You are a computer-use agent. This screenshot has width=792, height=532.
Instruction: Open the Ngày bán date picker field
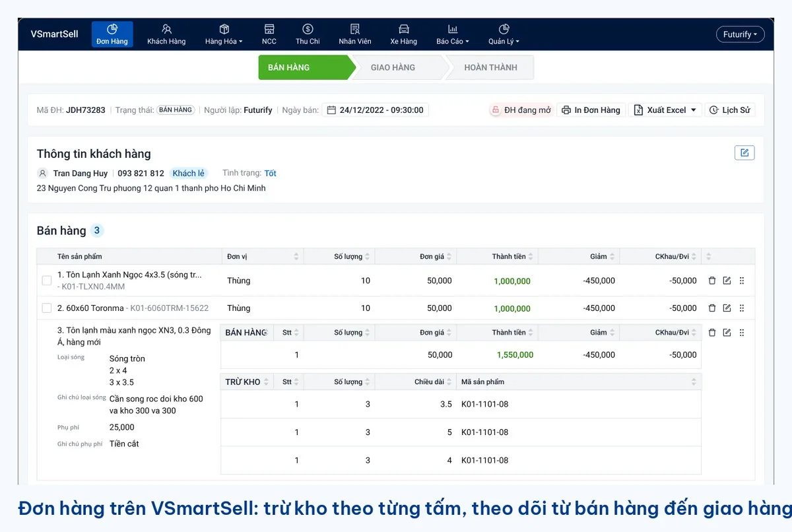376,110
